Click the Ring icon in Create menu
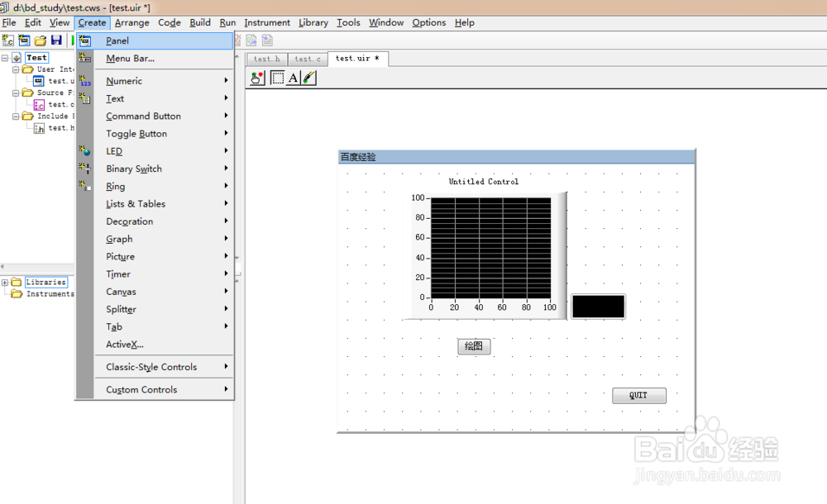 click(x=85, y=186)
